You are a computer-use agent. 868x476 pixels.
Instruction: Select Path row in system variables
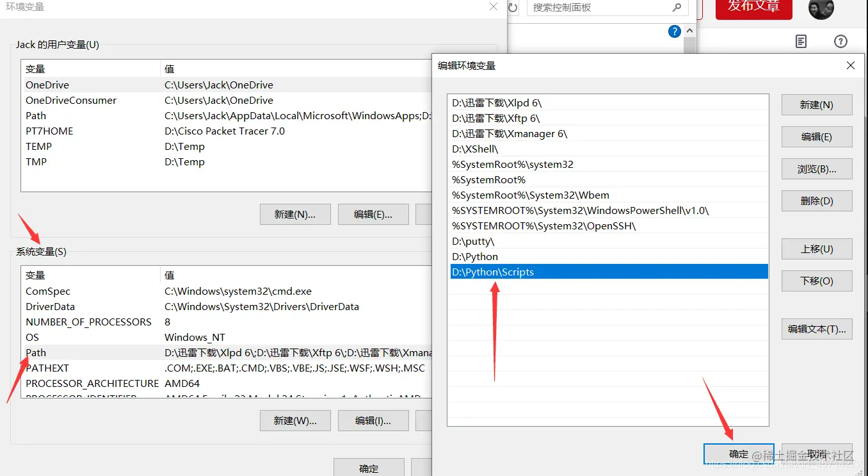(x=227, y=352)
